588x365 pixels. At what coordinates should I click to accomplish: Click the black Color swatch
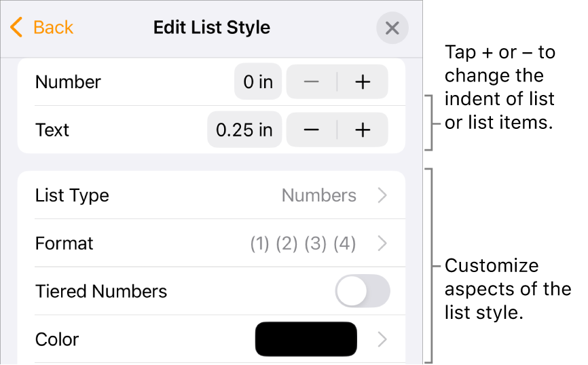pos(306,339)
